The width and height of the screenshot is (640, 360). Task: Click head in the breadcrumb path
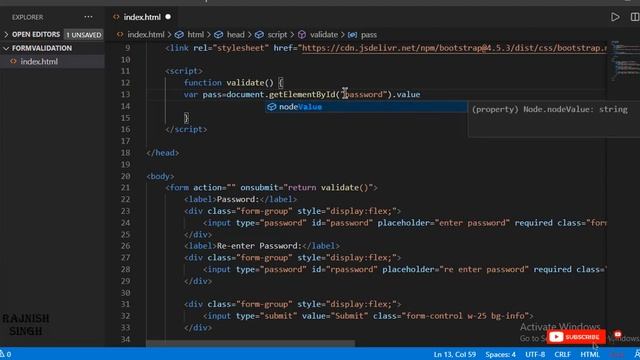(x=236, y=35)
